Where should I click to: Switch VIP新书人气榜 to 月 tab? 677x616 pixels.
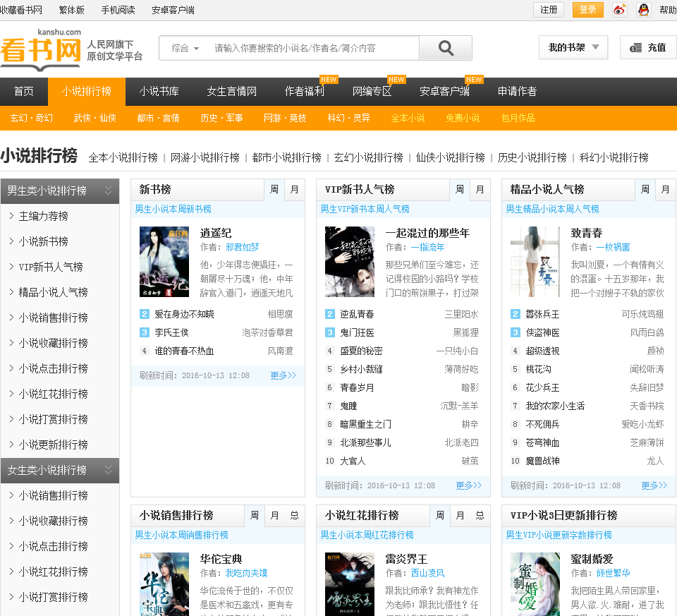[x=480, y=190]
